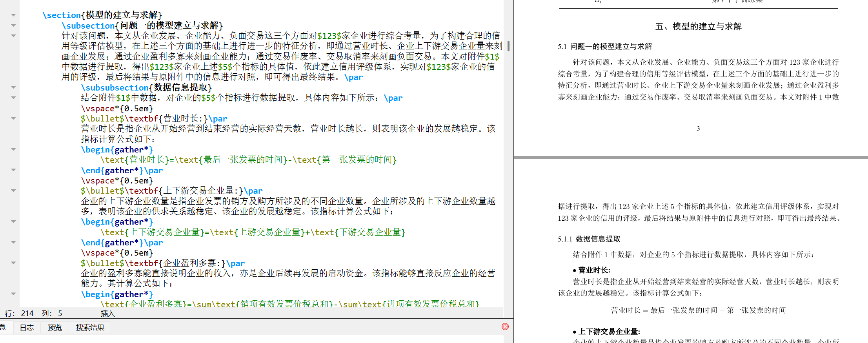Click the $\bullet$\textbf{企业盈利多寡:}\par code line
This screenshot has height=343, width=868.
click(x=163, y=263)
